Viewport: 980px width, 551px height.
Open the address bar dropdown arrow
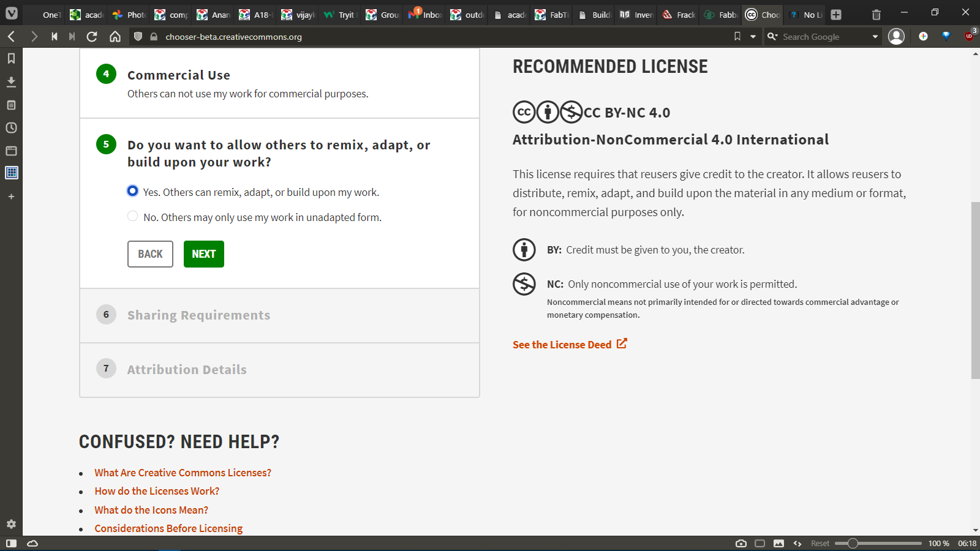click(x=753, y=37)
